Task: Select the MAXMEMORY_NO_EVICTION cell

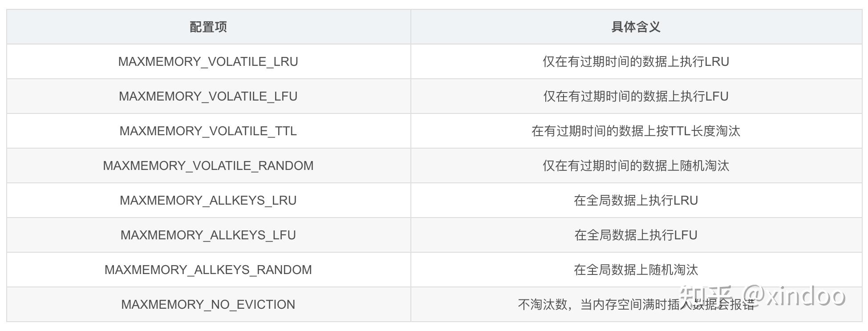Action: [208, 304]
